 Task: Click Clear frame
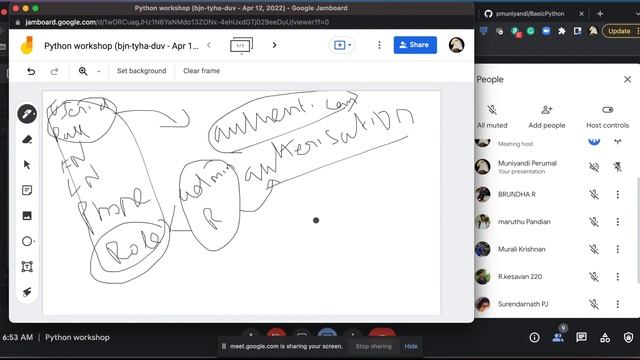pyautogui.click(x=201, y=71)
